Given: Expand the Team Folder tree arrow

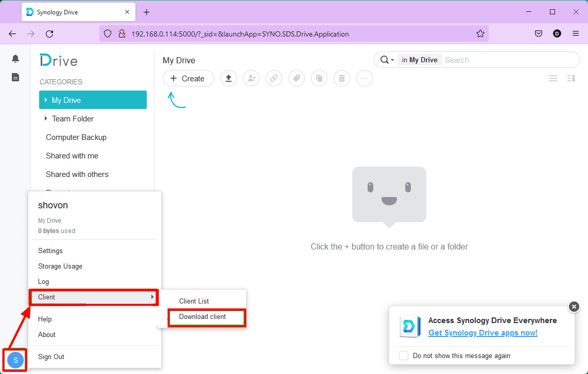Looking at the screenshot, I should click(46, 118).
